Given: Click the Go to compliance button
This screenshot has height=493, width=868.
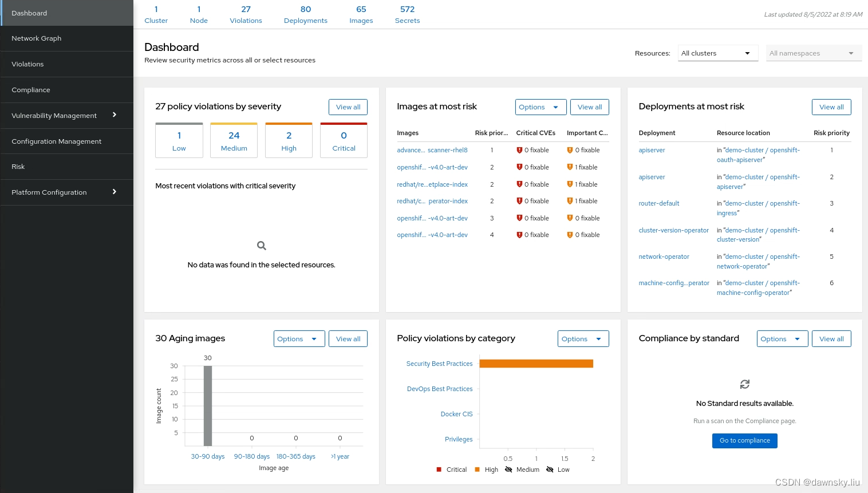Looking at the screenshot, I should 745,441.
